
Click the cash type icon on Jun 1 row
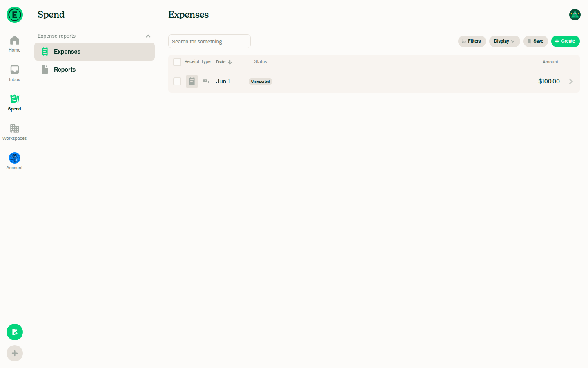point(206,81)
